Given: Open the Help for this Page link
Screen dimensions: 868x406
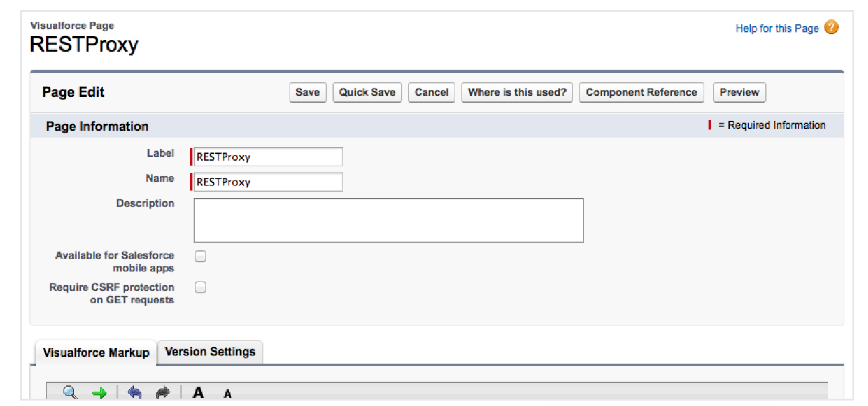Looking at the screenshot, I should coord(776,29).
